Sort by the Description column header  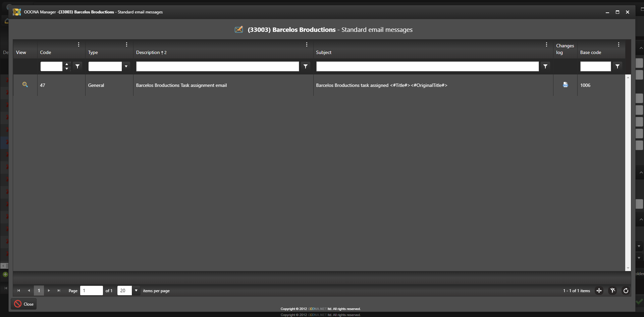(x=148, y=53)
